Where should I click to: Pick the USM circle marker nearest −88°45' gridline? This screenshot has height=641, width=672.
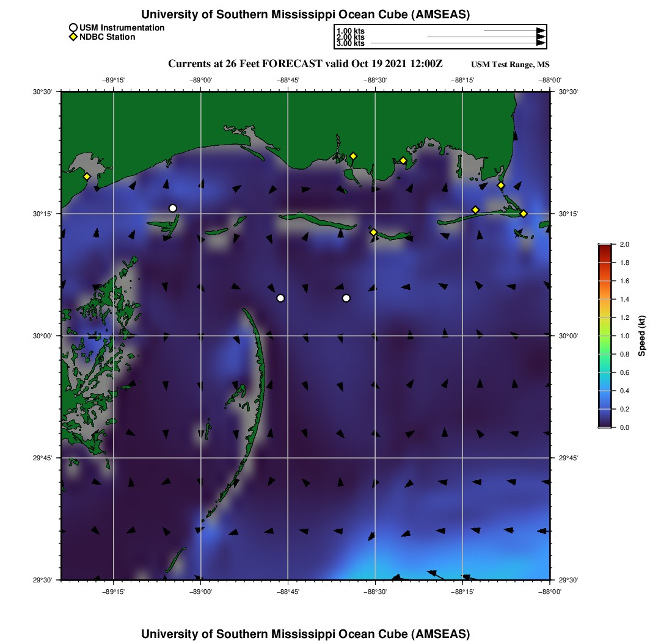(x=280, y=298)
